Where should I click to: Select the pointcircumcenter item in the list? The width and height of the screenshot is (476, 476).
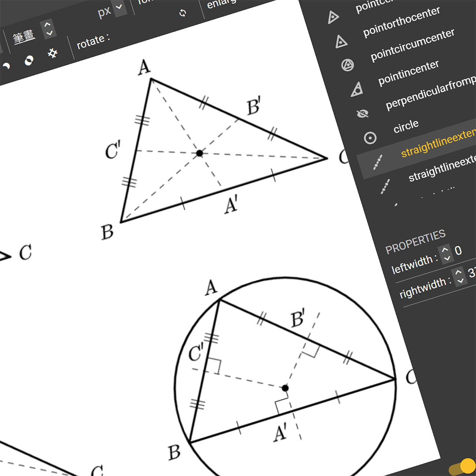click(x=413, y=45)
